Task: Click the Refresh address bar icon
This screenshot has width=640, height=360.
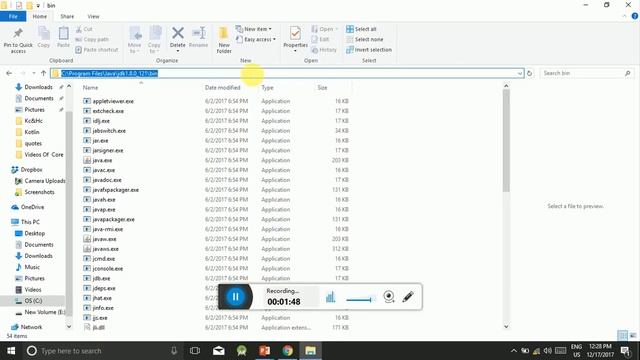Action: [529, 73]
